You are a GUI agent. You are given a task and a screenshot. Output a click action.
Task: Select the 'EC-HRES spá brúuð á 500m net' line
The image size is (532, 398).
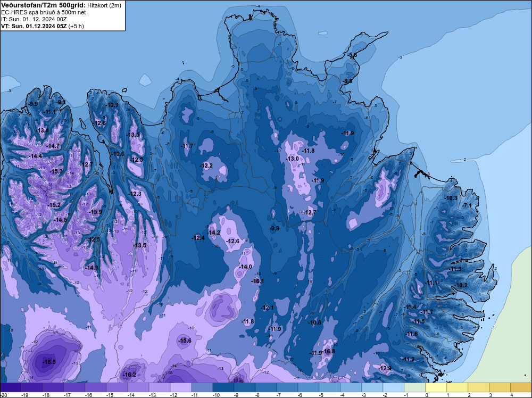[x=44, y=12]
